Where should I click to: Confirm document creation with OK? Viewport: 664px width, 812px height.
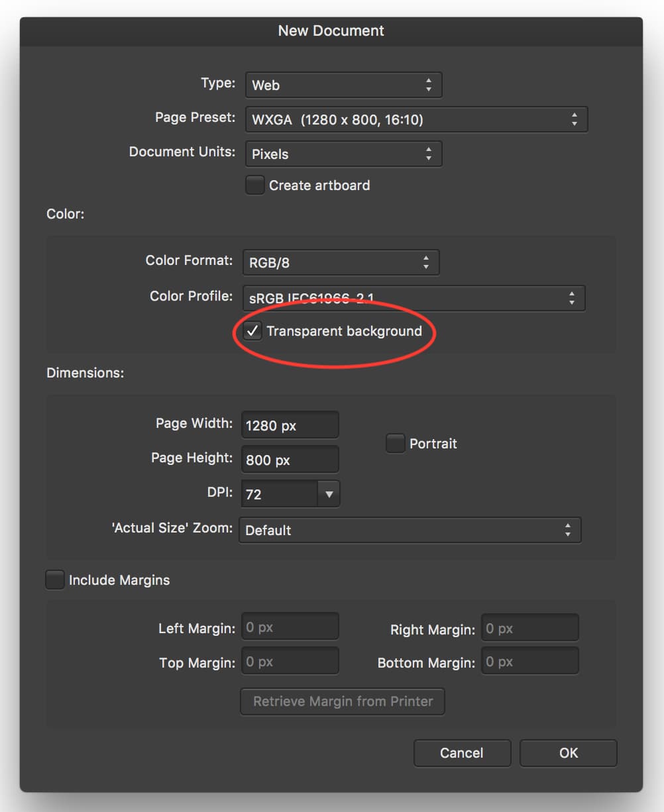point(568,753)
